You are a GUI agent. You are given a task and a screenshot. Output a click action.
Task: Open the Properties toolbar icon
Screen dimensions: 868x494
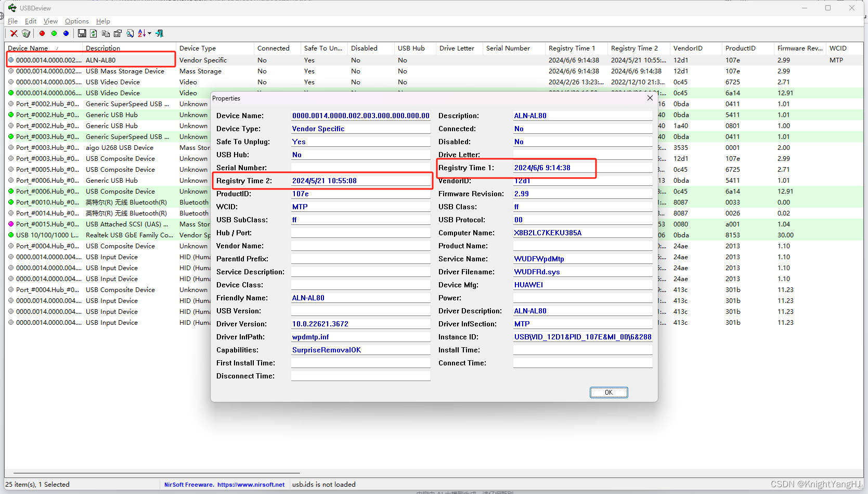pyautogui.click(x=118, y=33)
